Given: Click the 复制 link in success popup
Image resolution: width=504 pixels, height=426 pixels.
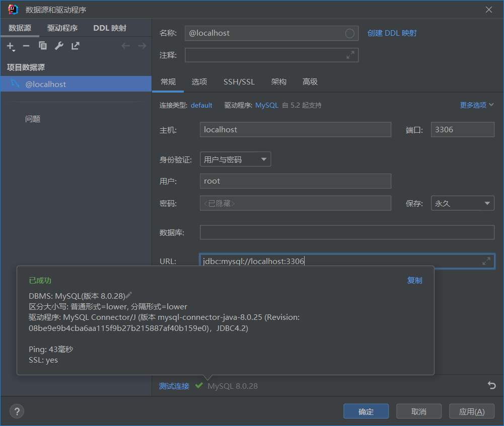Looking at the screenshot, I should [x=414, y=281].
